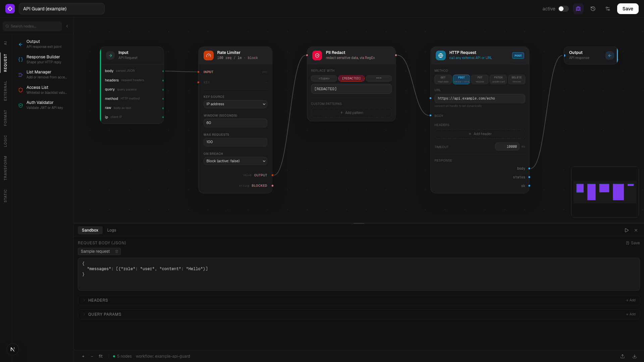Screen dimensions: 644x362
Task: Open the STATIC category tab
Action: tap(5, 196)
